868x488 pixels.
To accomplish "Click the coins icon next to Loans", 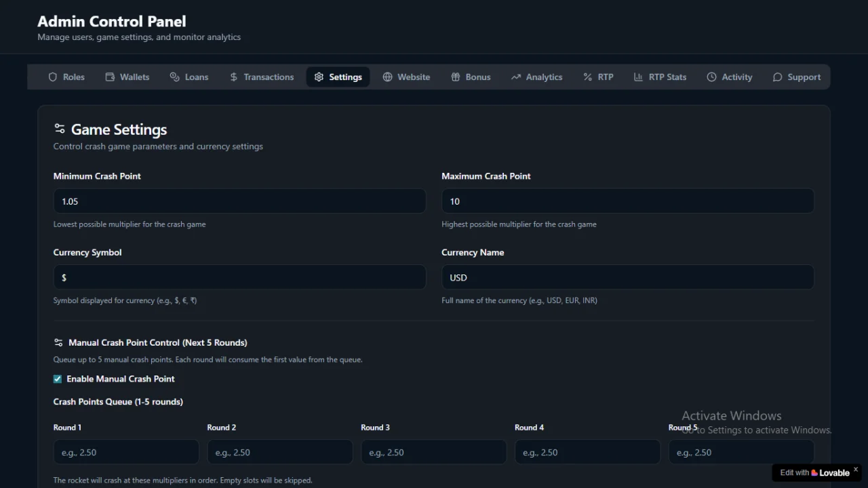I will pyautogui.click(x=175, y=77).
